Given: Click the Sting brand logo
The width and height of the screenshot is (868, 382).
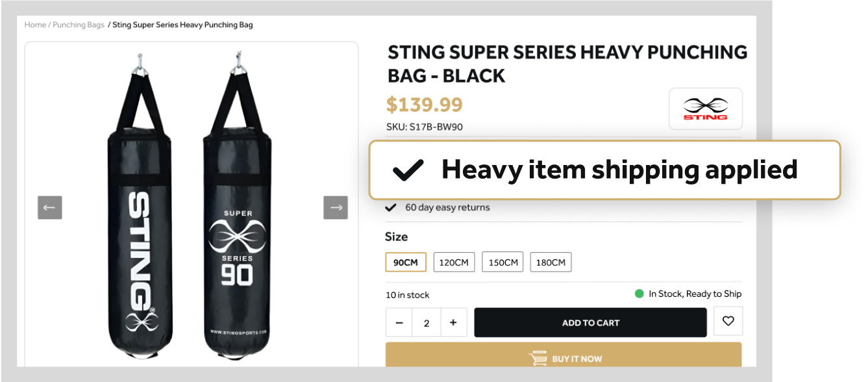Looking at the screenshot, I should (705, 108).
